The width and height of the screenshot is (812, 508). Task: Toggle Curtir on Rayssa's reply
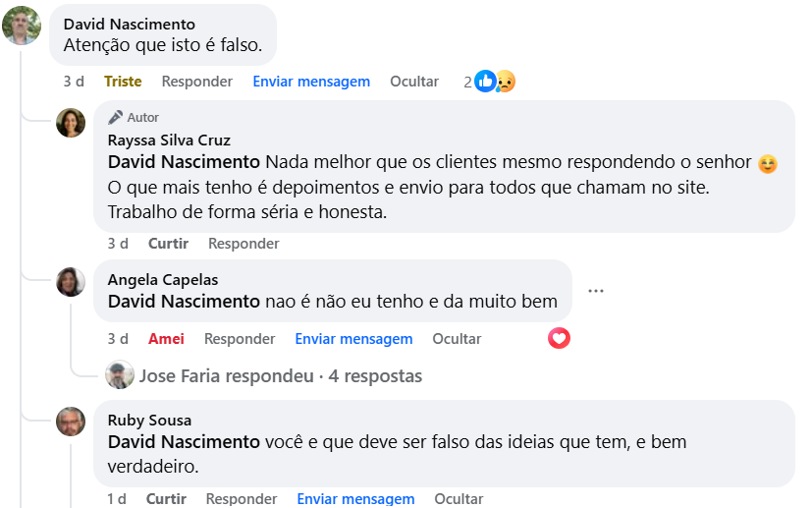[168, 244]
